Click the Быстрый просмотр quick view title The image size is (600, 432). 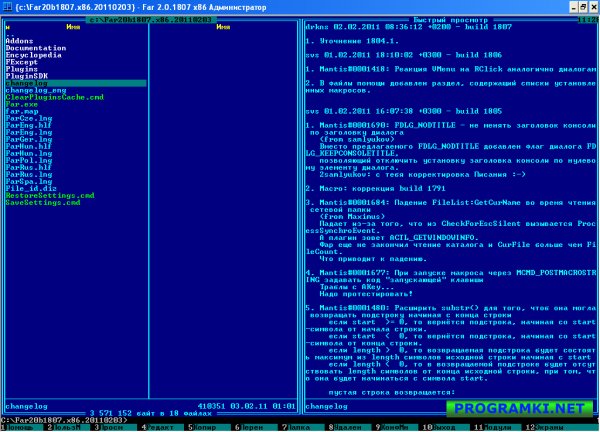(x=450, y=20)
